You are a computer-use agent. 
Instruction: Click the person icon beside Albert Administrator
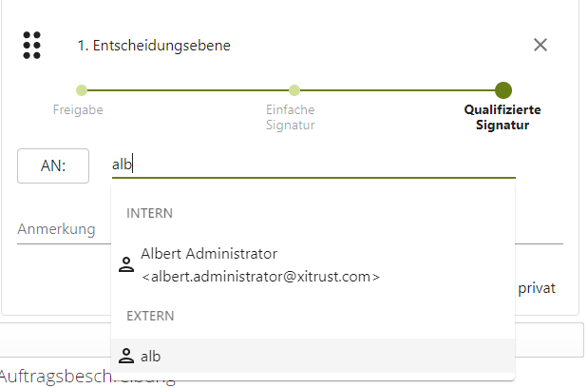125,265
